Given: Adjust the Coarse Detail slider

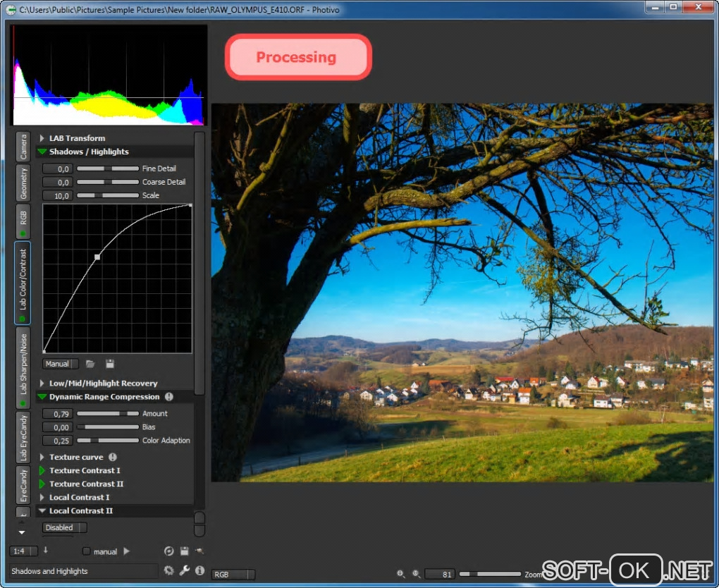Looking at the screenshot, I should 108,182.
